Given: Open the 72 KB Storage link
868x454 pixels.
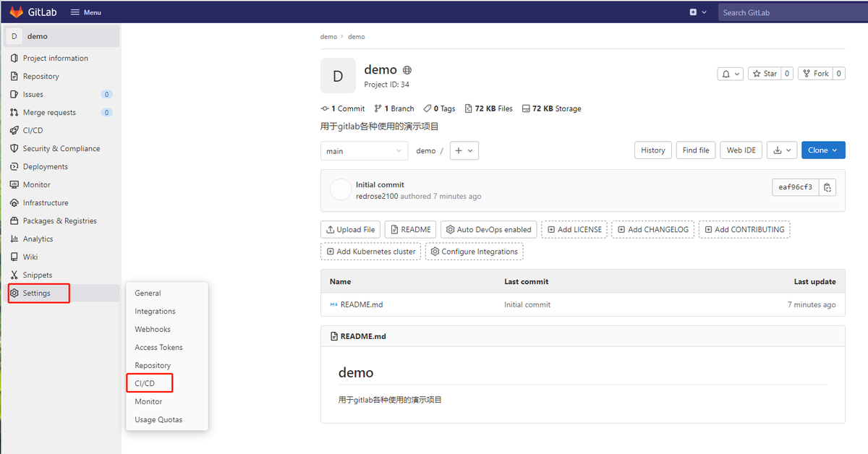Looking at the screenshot, I should tap(551, 108).
